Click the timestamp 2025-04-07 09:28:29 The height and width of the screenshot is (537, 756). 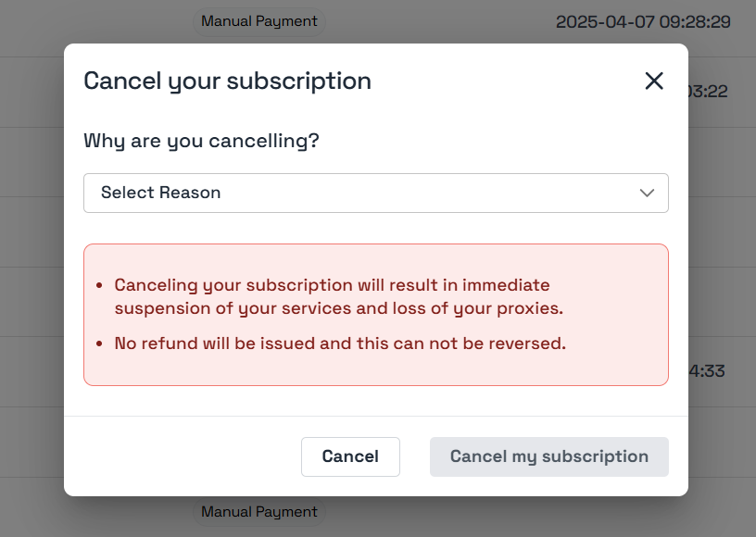(x=643, y=22)
